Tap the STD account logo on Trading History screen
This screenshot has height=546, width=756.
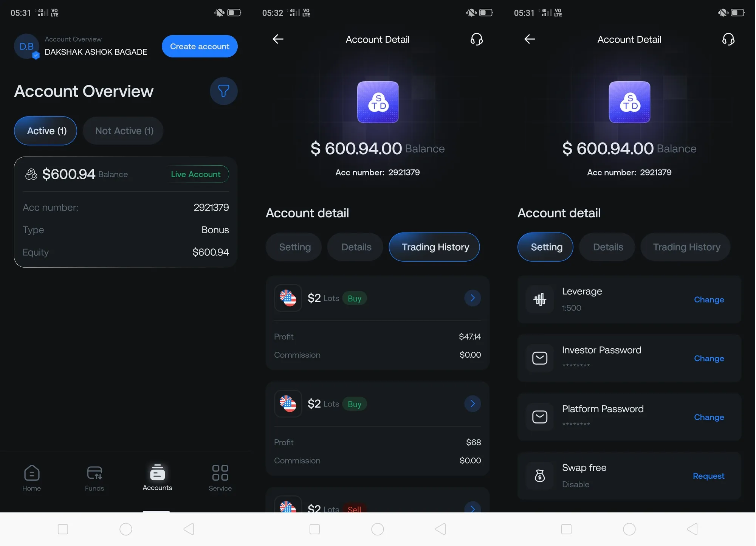click(378, 102)
